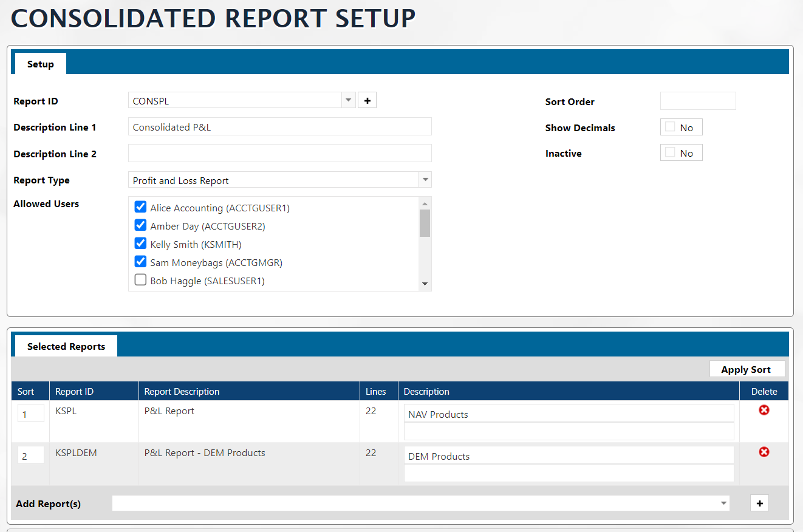
Task: Open the Report ID dropdown
Action: point(348,100)
